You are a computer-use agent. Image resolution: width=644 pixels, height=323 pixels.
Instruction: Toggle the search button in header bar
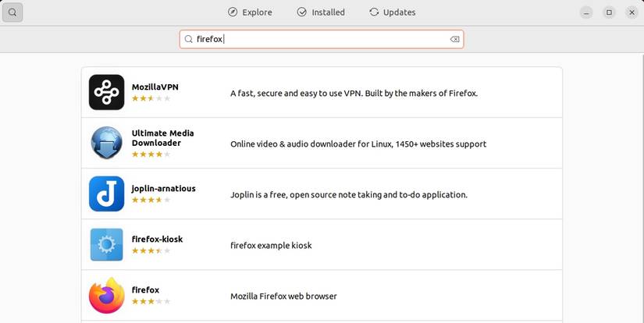[12, 12]
